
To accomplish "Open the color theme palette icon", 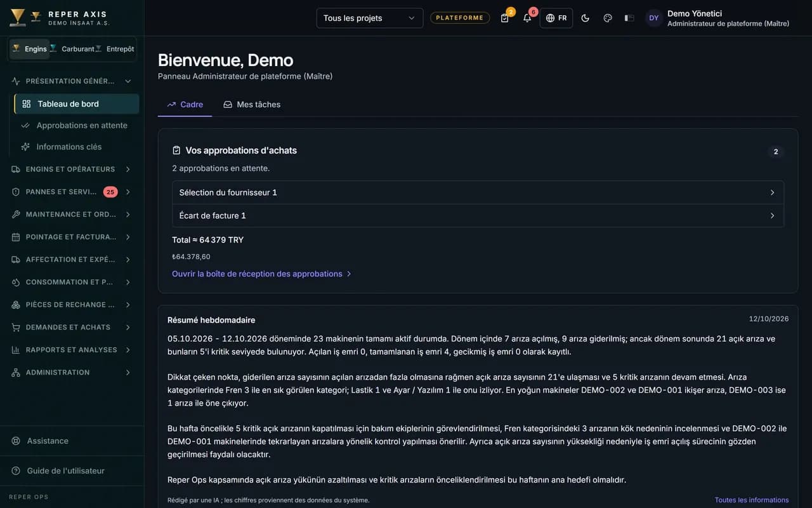I will point(608,18).
